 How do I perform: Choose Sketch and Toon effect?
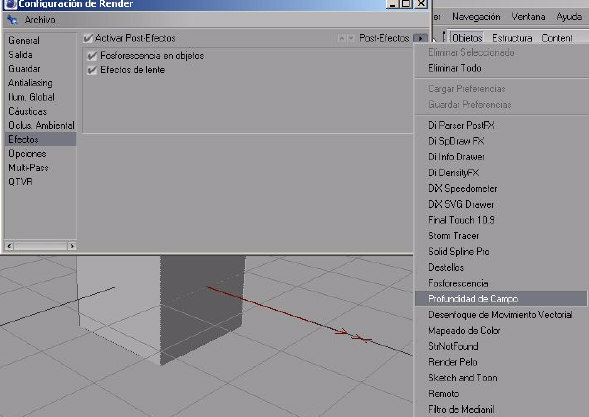point(463,378)
